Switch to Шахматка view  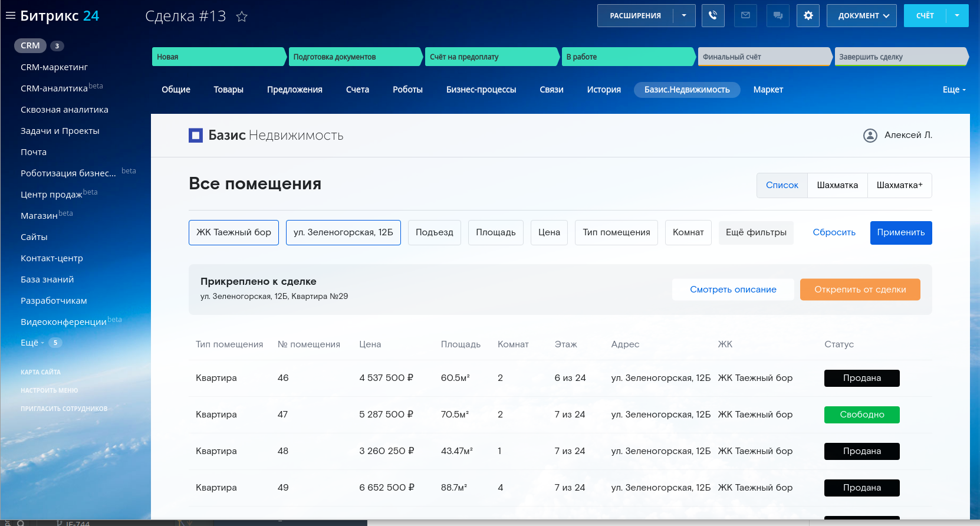pyautogui.click(x=837, y=185)
